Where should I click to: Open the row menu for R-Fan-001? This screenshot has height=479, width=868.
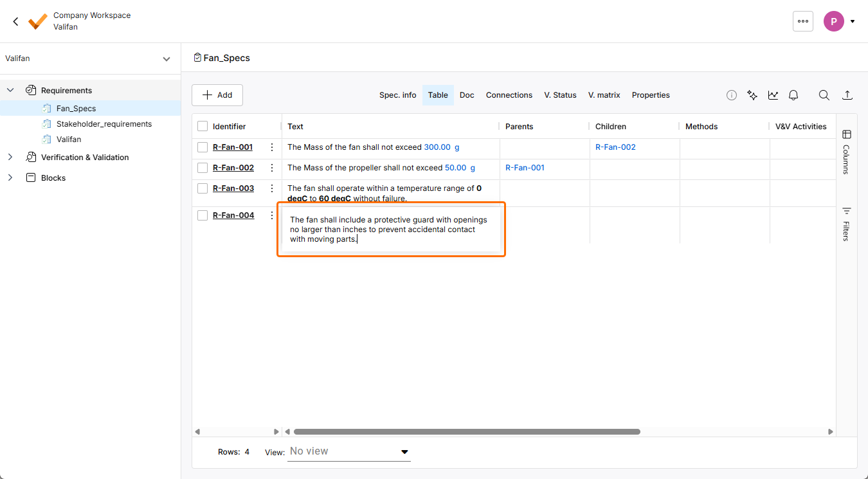pyautogui.click(x=272, y=147)
